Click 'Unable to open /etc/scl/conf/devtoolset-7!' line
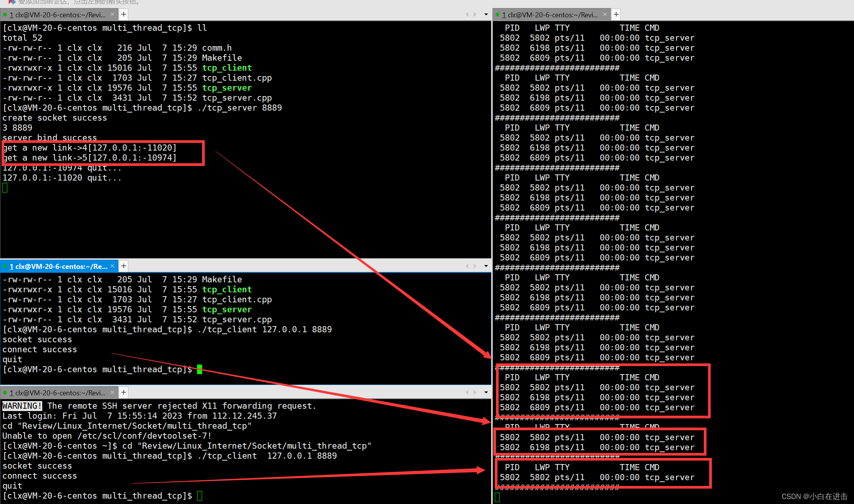The height and width of the screenshot is (504, 854). click(x=107, y=436)
